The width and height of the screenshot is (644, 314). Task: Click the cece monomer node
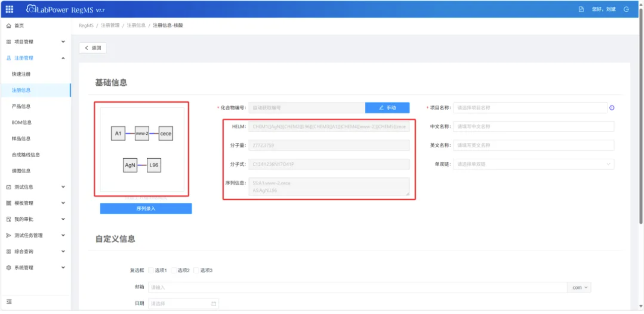tap(166, 133)
